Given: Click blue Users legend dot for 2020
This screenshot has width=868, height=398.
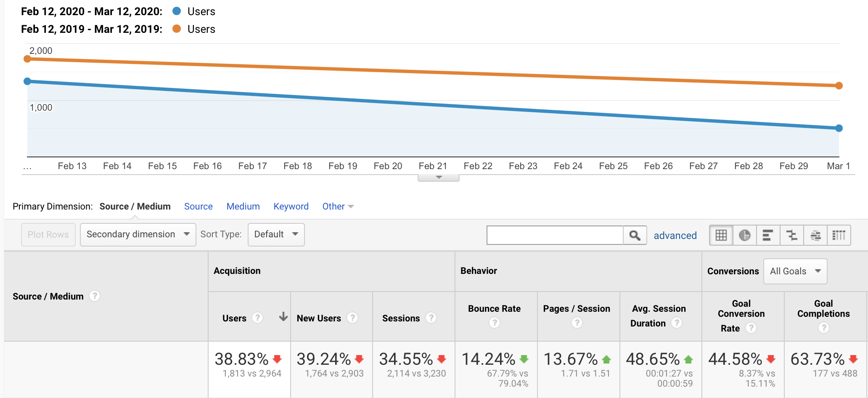Looking at the screenshot, I should pos(177,11).
